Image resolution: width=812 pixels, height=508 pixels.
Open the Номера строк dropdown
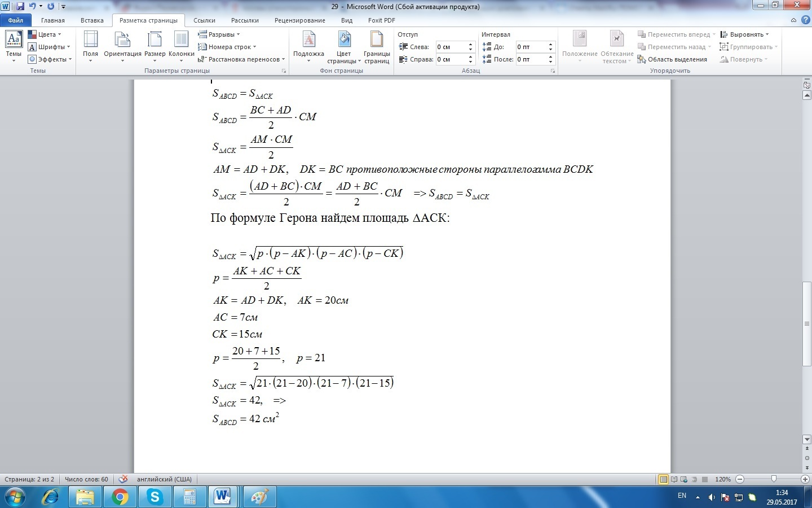pyautogui.click(x=227, y=47)
